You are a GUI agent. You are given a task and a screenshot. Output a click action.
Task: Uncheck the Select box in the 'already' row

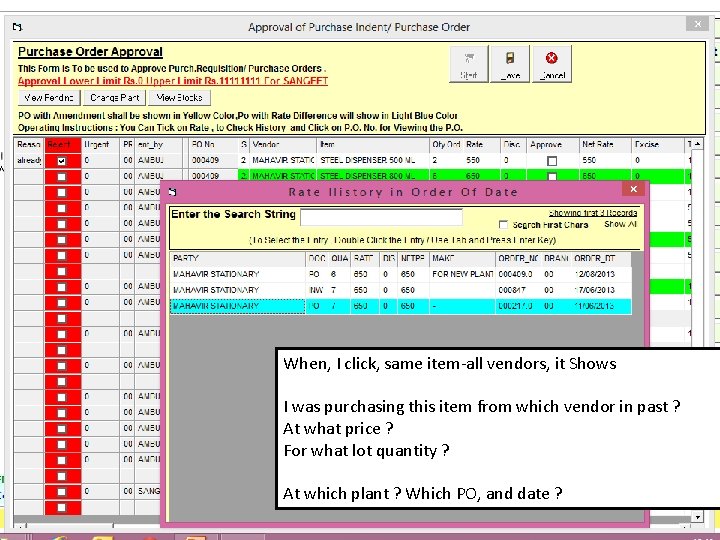point(62,161)
